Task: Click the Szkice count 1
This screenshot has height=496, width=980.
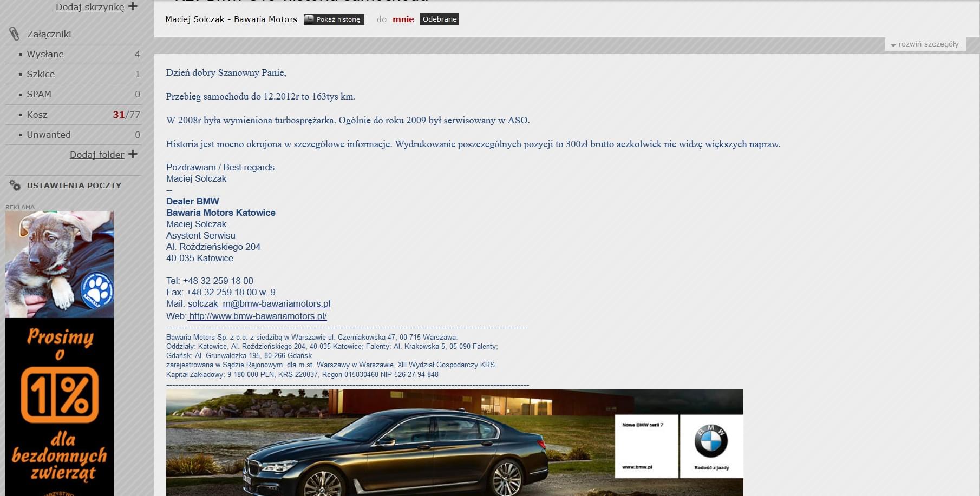Action: coord(138,74)
